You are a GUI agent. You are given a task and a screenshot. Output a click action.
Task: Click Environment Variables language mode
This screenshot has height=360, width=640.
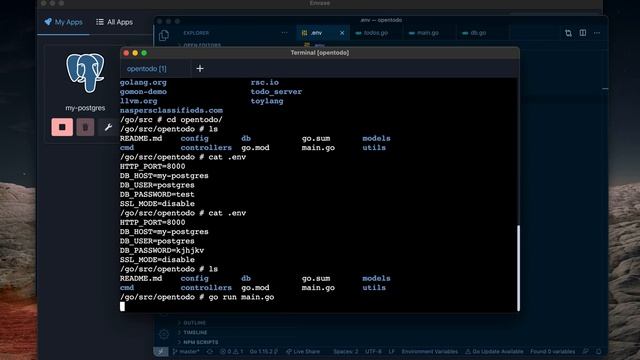429,351
